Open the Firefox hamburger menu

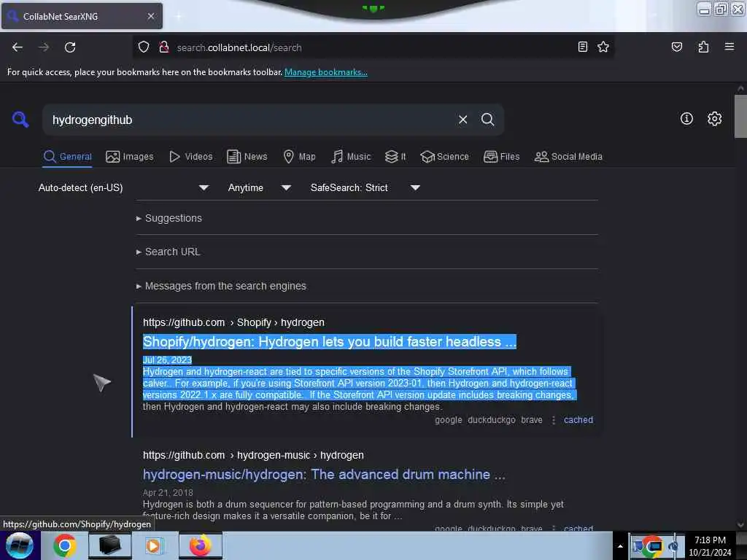point(729,47)
